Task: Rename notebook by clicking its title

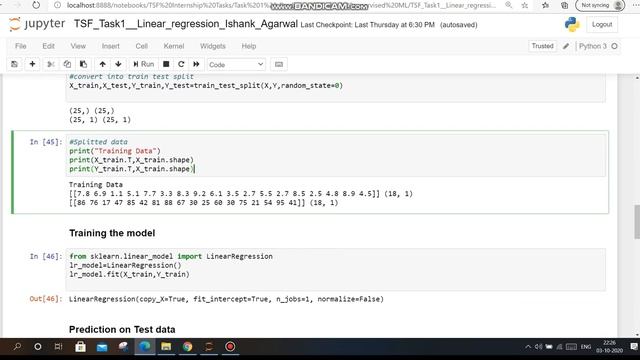Action: (186, 24)
